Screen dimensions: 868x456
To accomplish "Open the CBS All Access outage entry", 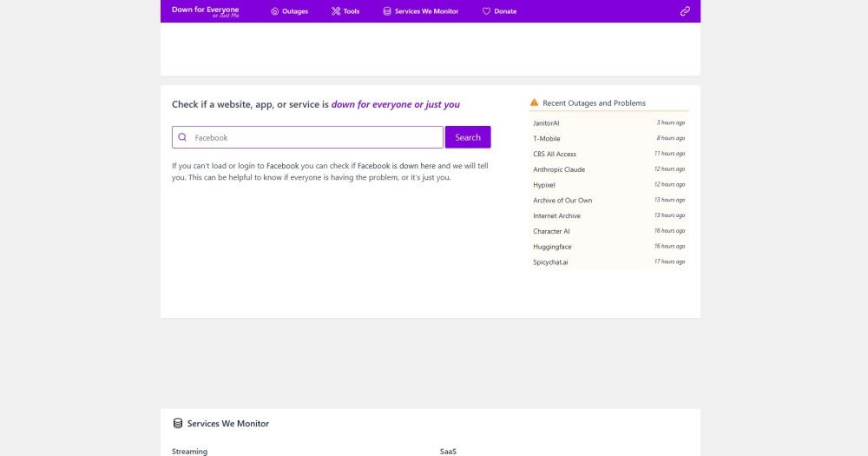I will [x=555, y=154].
